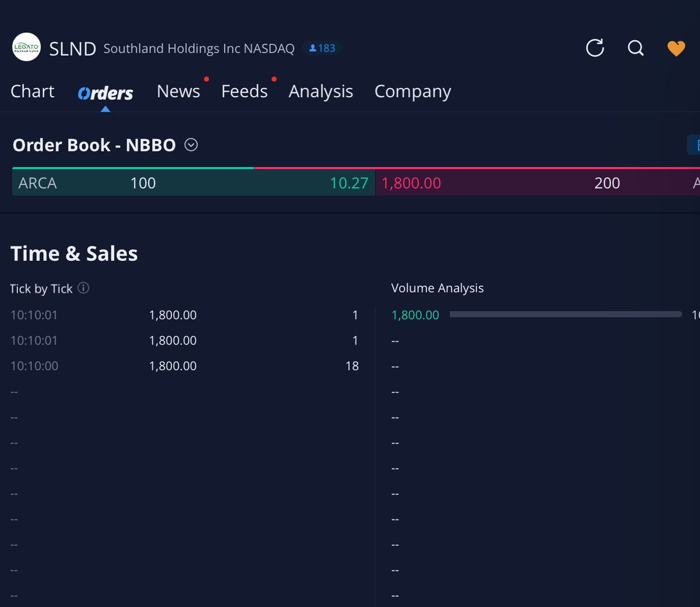Toggle the orange heart watchlist favorite
Image resolution: width=700 pixels, height=607 pixels.
tap(676, 48)
